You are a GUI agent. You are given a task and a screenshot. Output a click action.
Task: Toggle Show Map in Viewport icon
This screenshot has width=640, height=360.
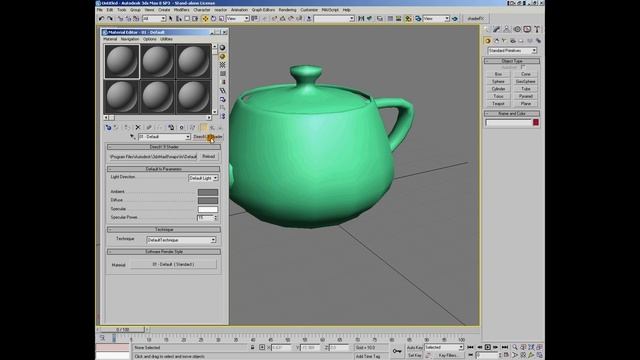192,127
